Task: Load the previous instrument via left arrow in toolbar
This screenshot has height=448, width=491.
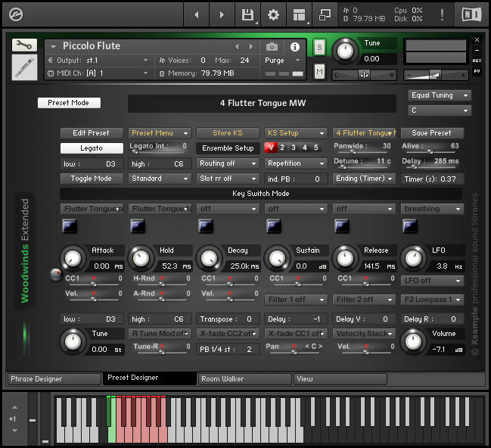Action: (x=197, y=14)
